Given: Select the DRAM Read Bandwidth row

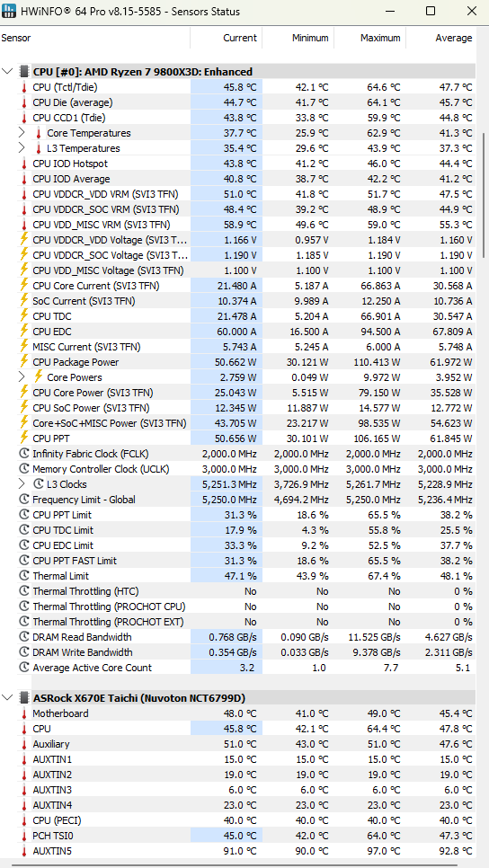Looking at the screenshot, I should (237, 637).
